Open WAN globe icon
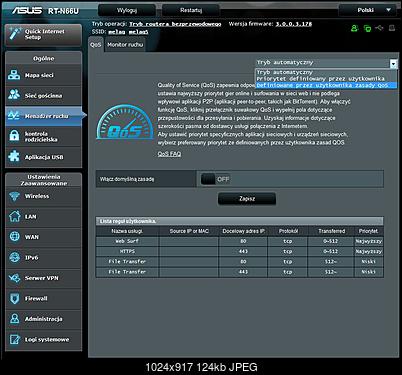 [x=14, y=237]
